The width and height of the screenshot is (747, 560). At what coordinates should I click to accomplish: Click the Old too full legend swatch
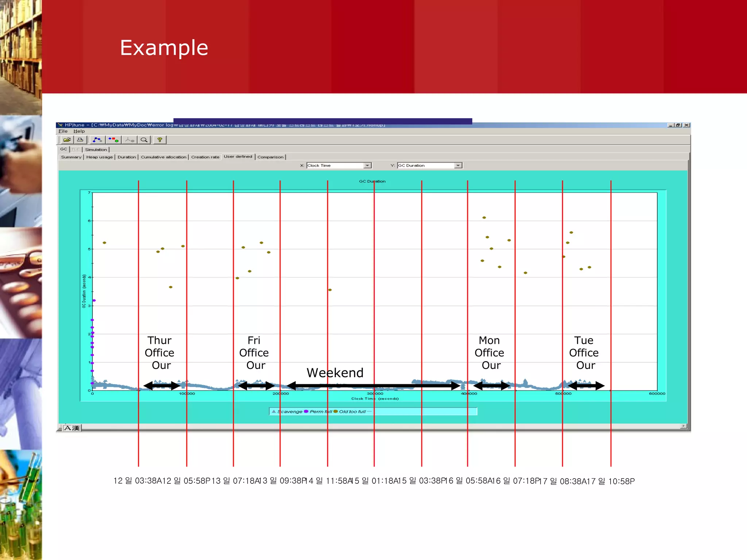tap(336, 412)
